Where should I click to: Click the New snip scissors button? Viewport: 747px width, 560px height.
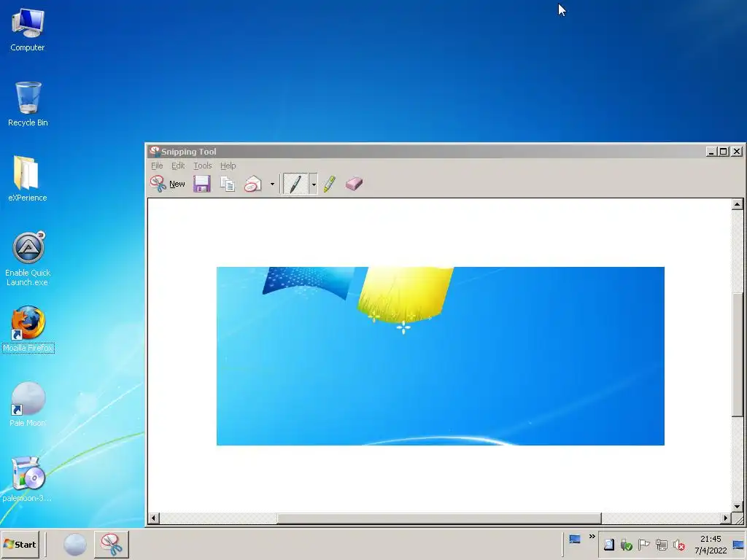tap(168, 184)
